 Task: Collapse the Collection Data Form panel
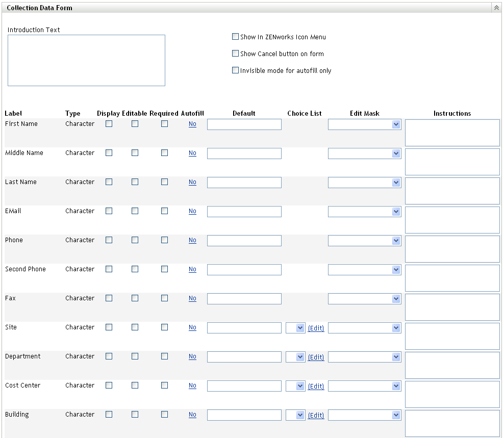point(496,8)
